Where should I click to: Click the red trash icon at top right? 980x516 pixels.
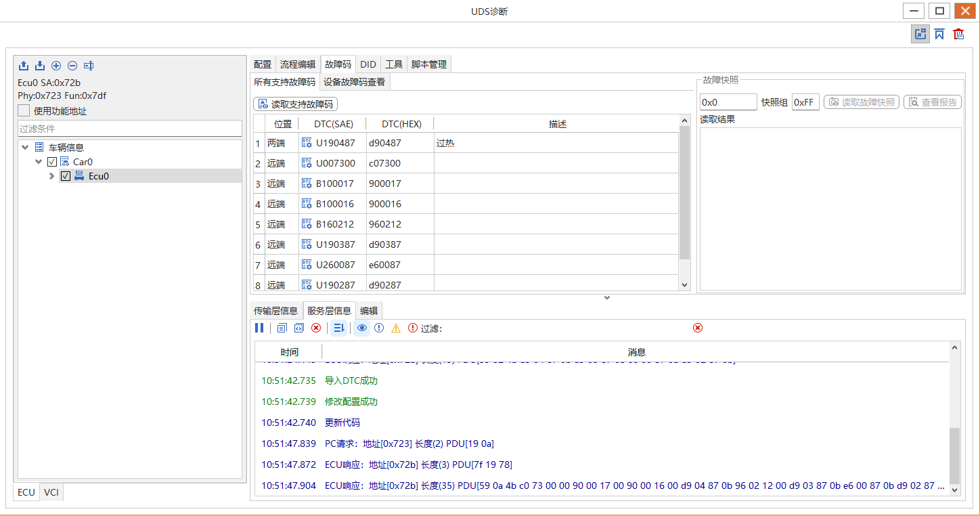click(958, 34)
